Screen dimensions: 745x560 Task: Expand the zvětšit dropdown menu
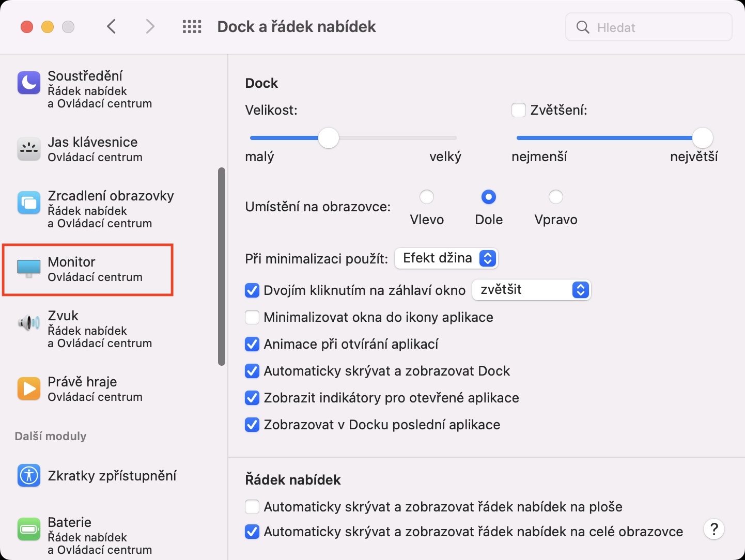(531, 290)
